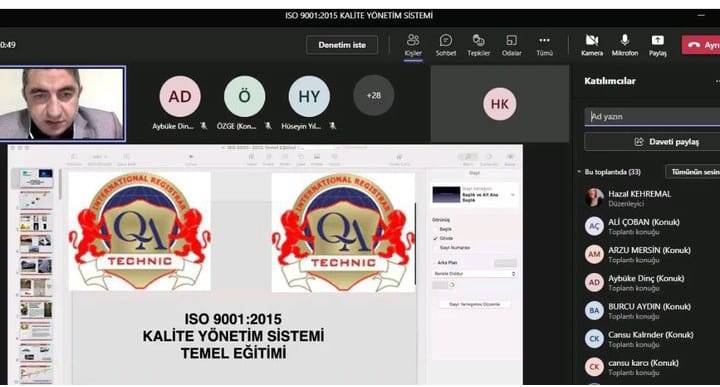Open the Renkle Doldur dropdown
Screen dimensions: 720x387
pyautogui.click(x=475, y=273)
